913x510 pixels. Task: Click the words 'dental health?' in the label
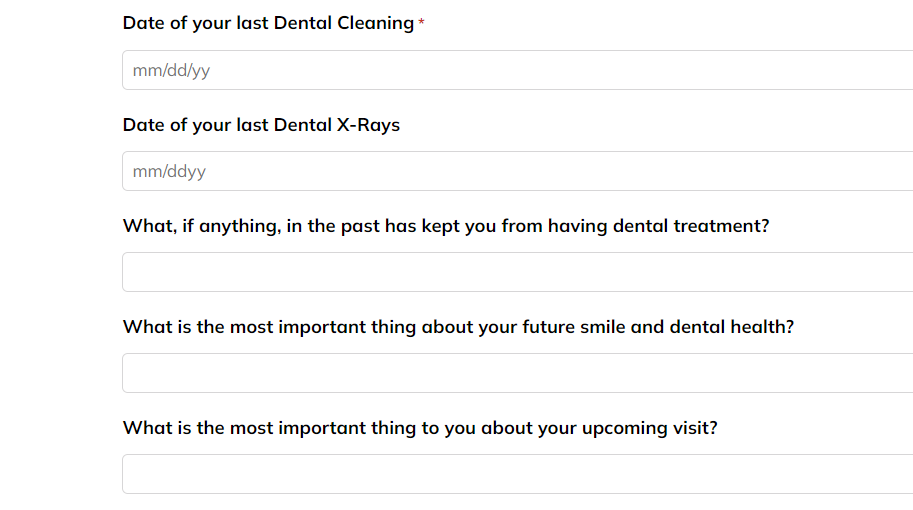(732, 327)
